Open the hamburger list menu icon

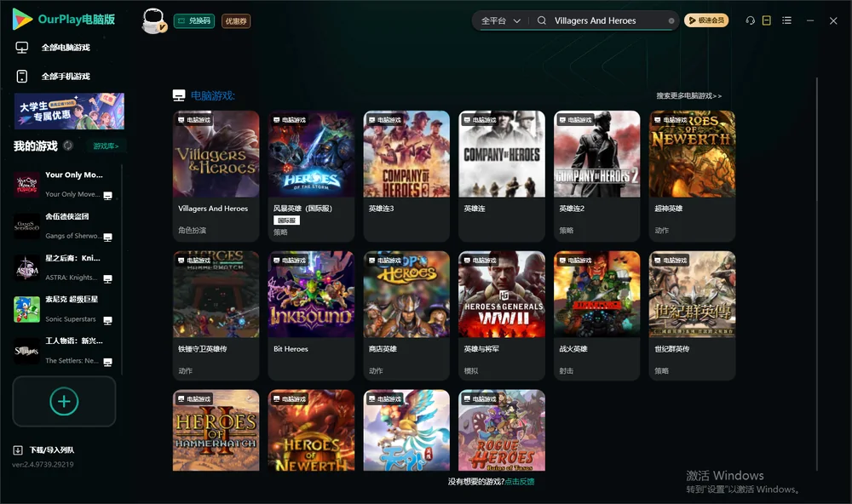coord(786,20)
